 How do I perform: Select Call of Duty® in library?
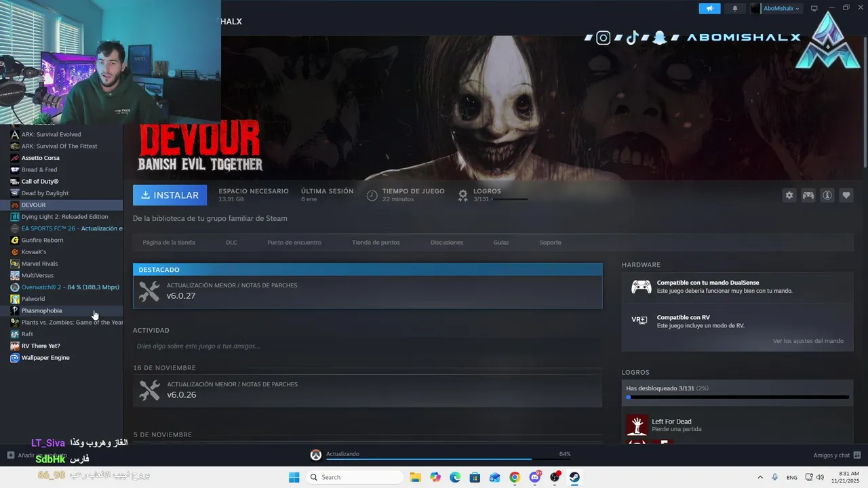click(x=40, y=181)
